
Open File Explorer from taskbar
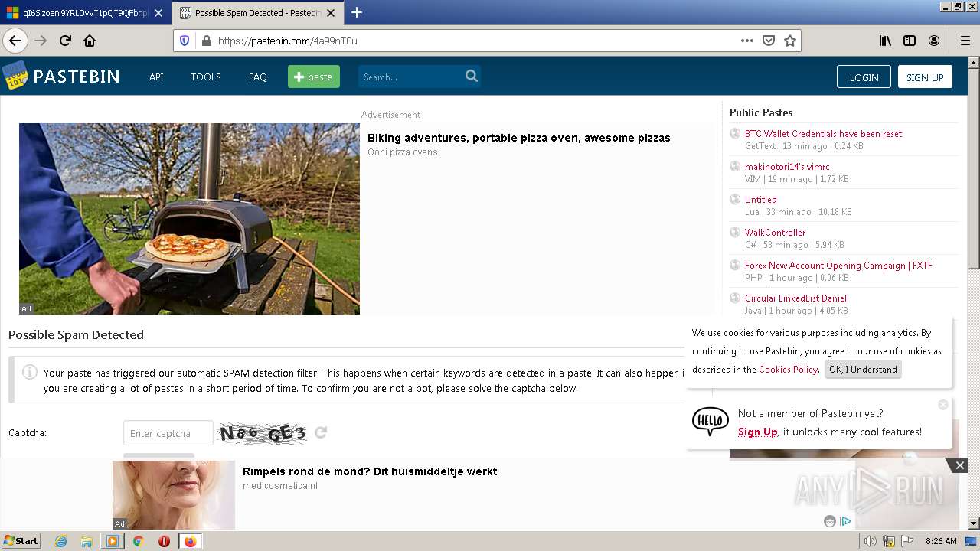(87, 541)
